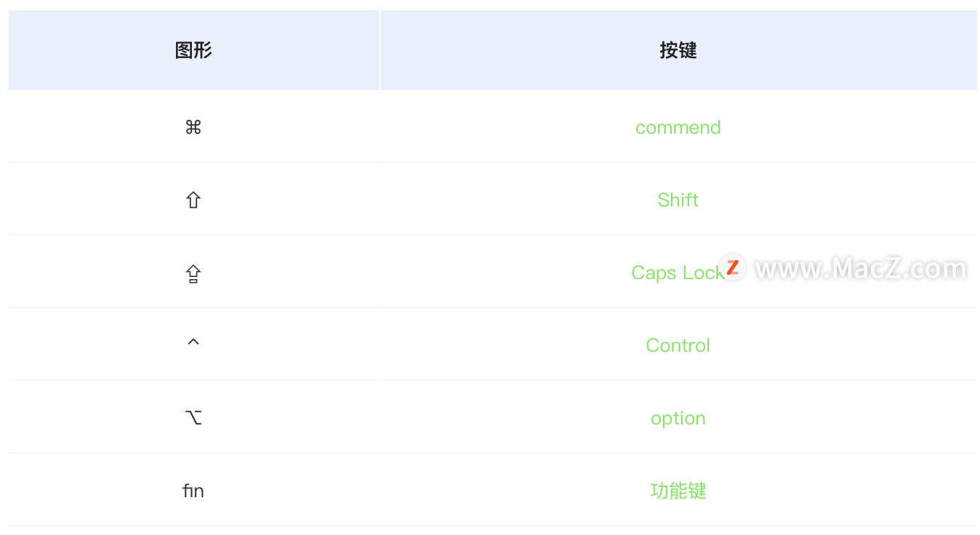The width and height of the screenshot is (980, 535).
Task: Click the Shift up-arrow symbol
Action: [x=193, y=200]
